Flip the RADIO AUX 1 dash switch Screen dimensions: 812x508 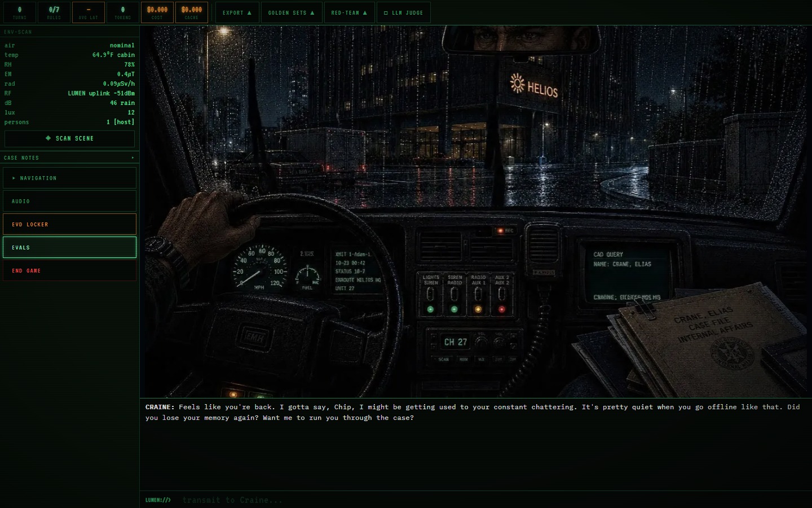[478, 294]
